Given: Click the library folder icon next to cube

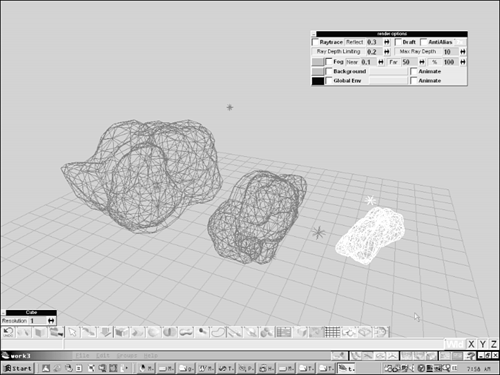Looking at the screenshot, I should click(x=56, y=332).
